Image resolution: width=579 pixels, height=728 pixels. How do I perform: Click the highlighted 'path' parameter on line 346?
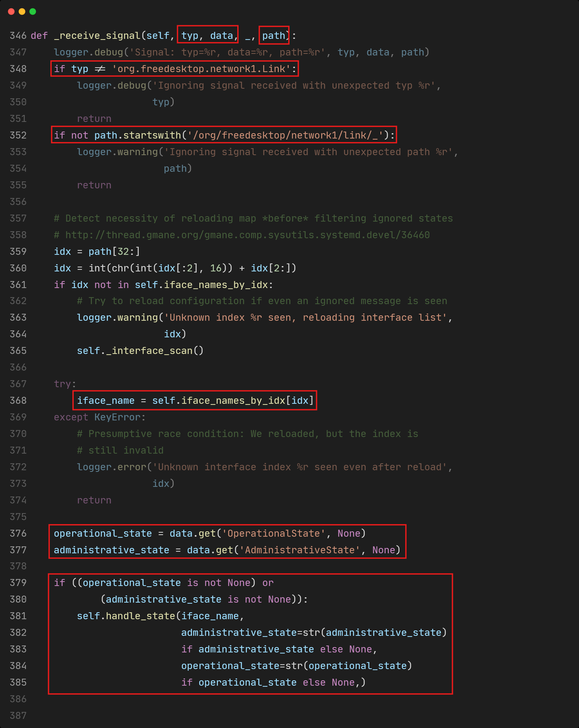[274, 35]
